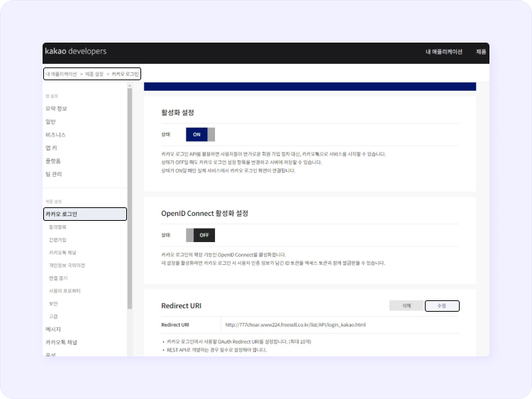Open the 고급 sub-item

[53, 317]
